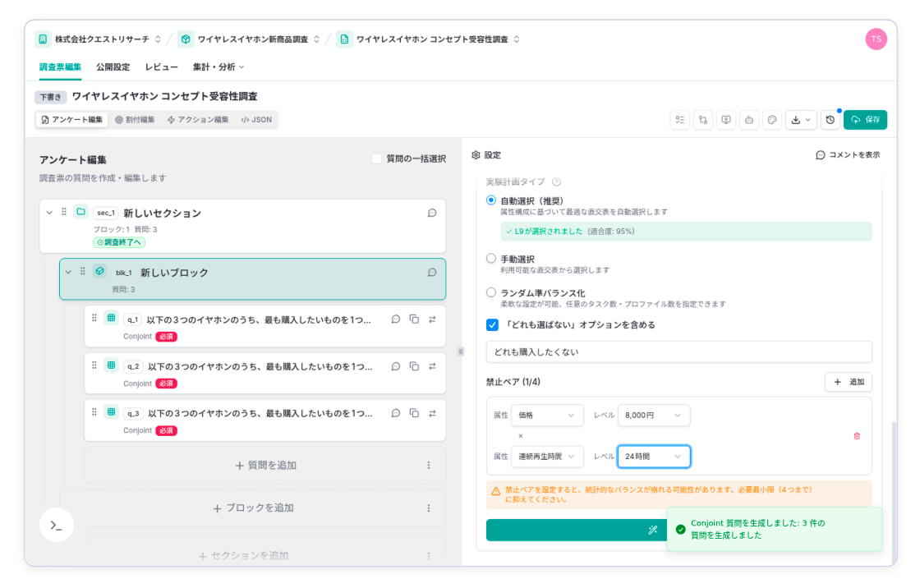
Task: Switch to the レビュー tab
Action: pos(161,67)
